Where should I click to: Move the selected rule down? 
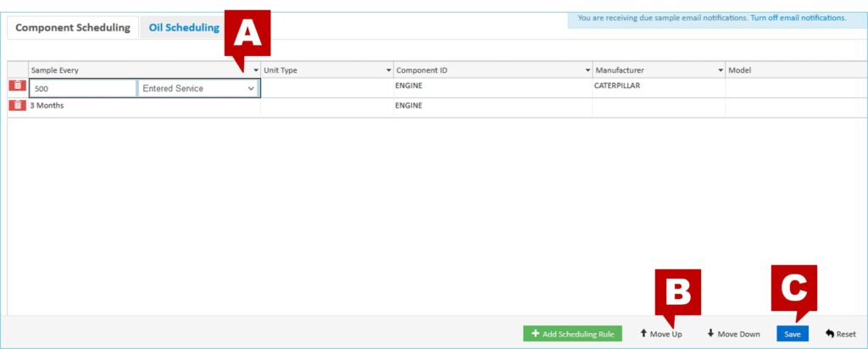click(x=733, y=334)
